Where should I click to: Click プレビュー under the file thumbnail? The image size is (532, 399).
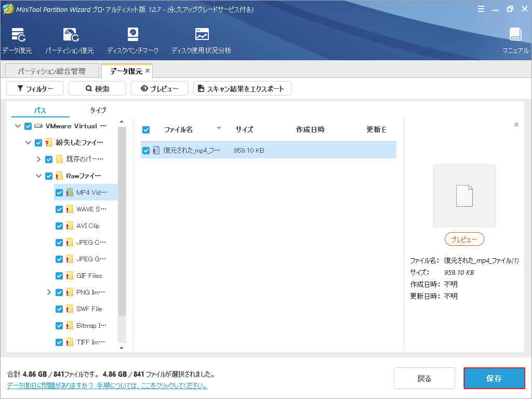click(464, 239)
